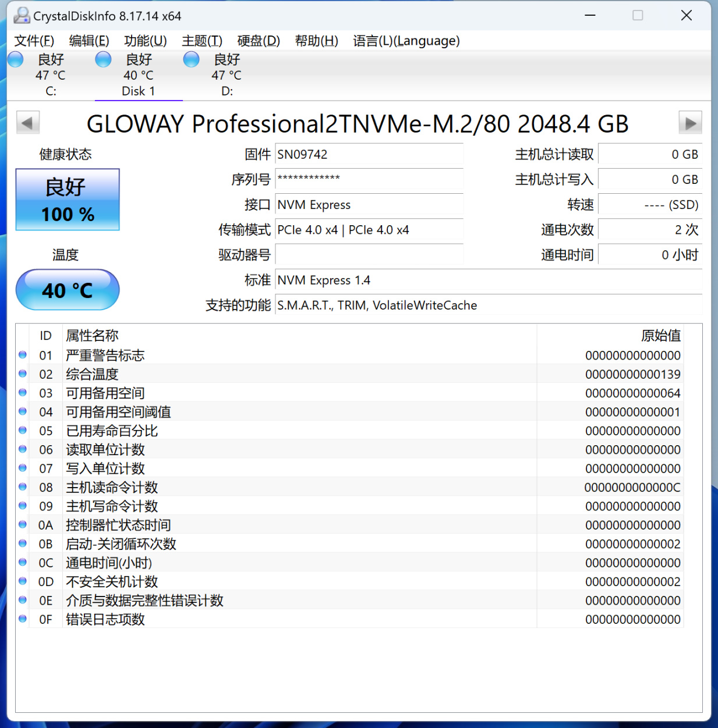Click the status dot for attribute 01
718x728 pixels.
(23, 354)
